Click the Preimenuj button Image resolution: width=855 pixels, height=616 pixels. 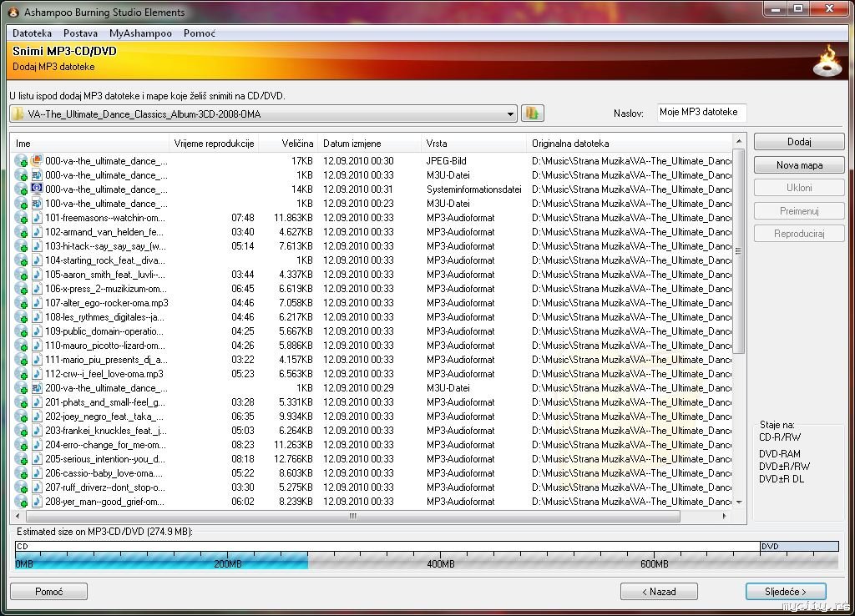pos(799,210)
